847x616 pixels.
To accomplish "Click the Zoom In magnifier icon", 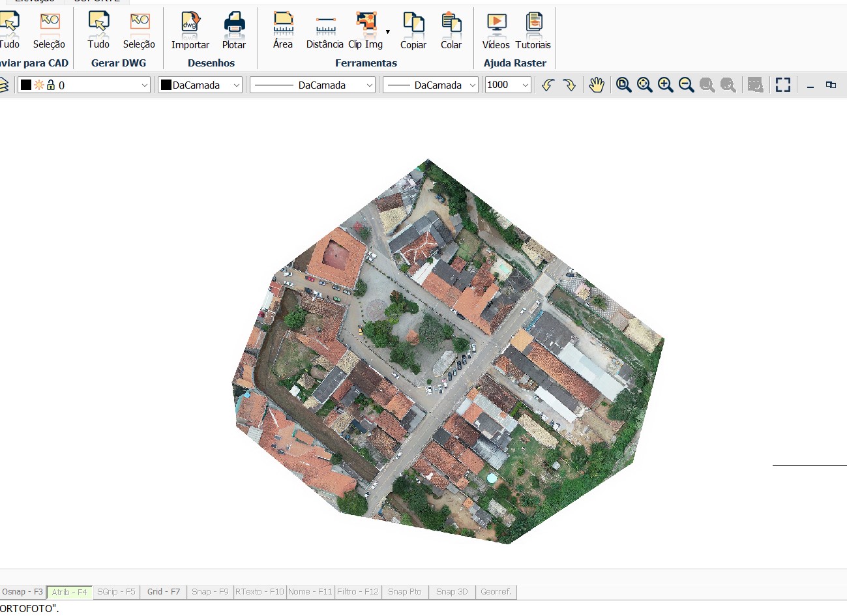I will click(x=664, y=85).
